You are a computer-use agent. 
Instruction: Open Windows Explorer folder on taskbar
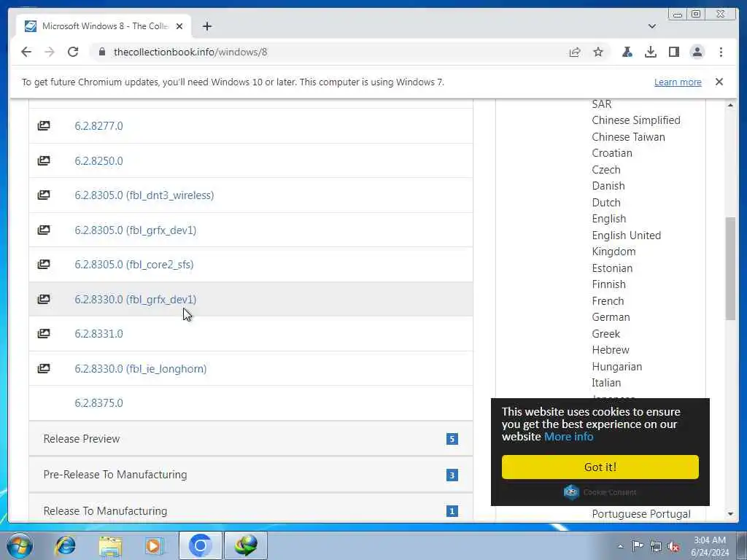(111, 545)
